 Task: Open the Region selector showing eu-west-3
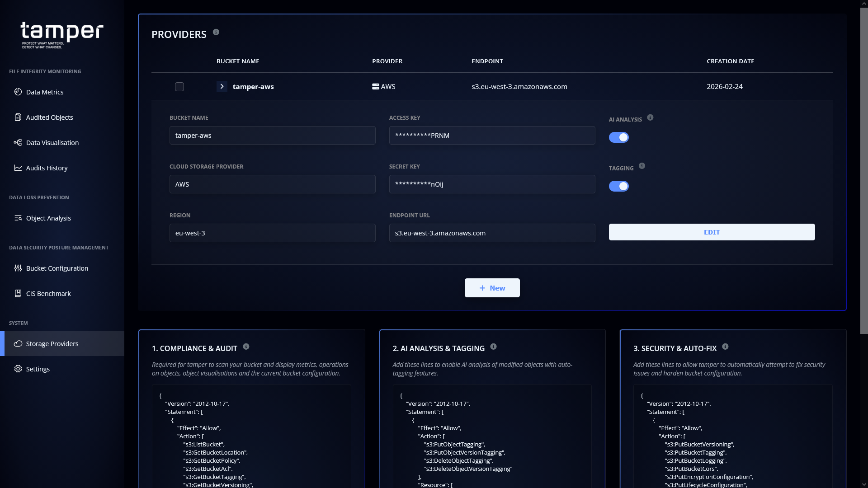click(x=272, y=233)
